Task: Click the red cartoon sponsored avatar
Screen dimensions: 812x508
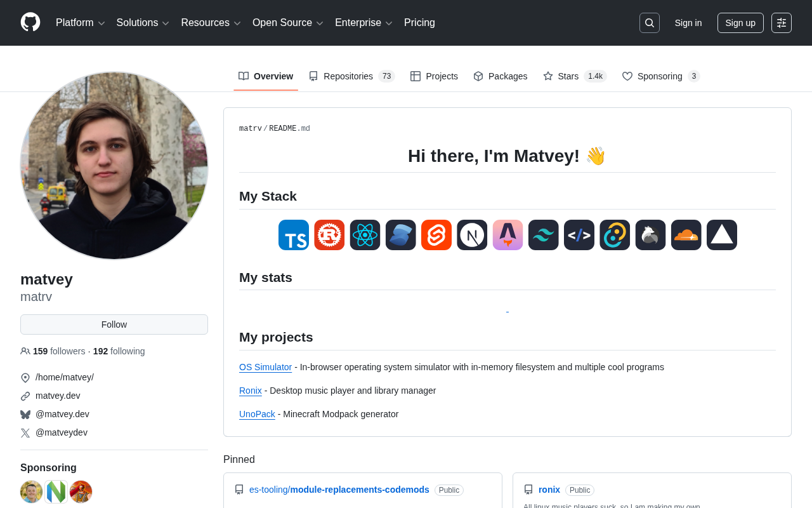Action: click(81, 492)
